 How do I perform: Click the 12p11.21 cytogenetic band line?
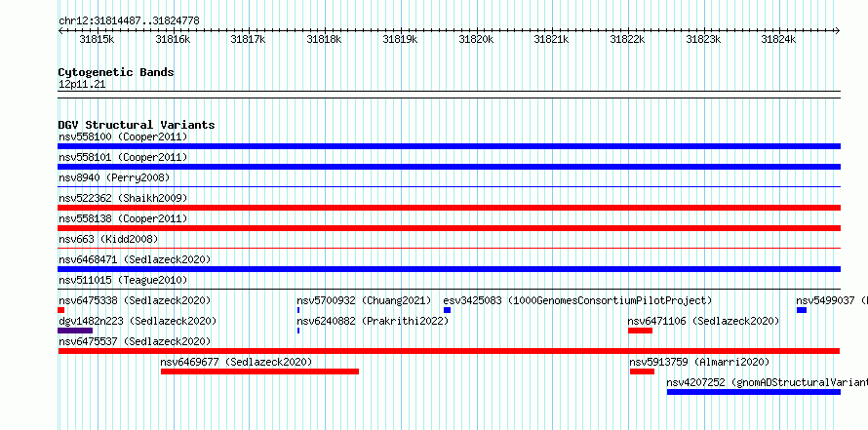point(449,95)
